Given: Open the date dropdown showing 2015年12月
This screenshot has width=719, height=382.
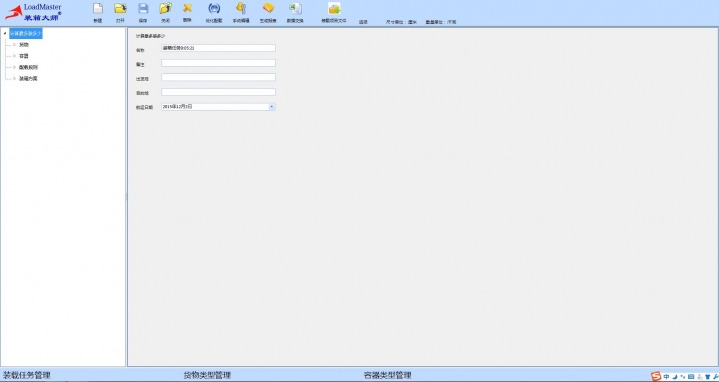Looking at the screenshot, I should pos(271,107).
